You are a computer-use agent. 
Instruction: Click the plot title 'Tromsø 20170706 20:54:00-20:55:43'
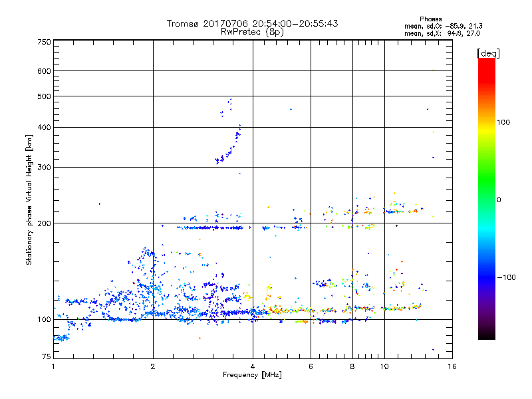(252, 23)
